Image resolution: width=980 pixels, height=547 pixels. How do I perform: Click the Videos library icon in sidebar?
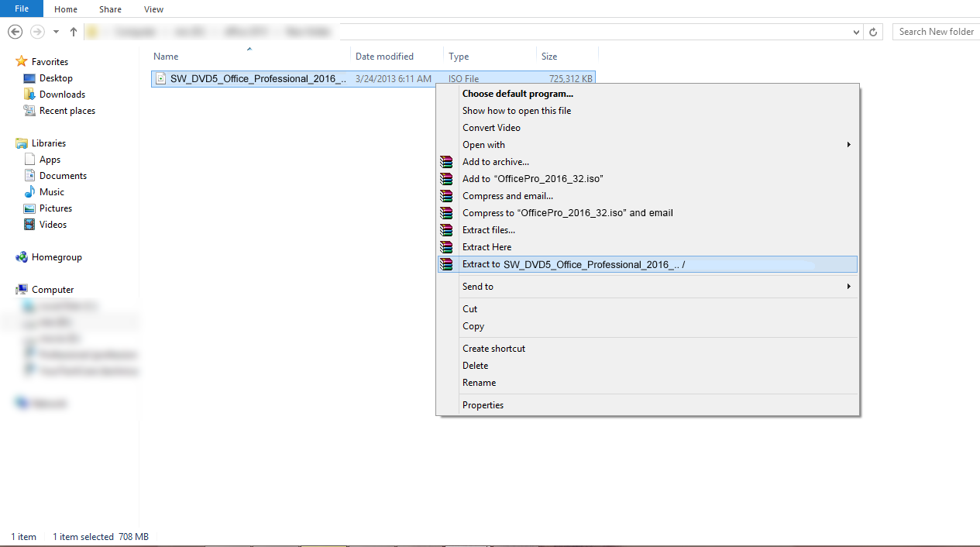pos(29,225)
